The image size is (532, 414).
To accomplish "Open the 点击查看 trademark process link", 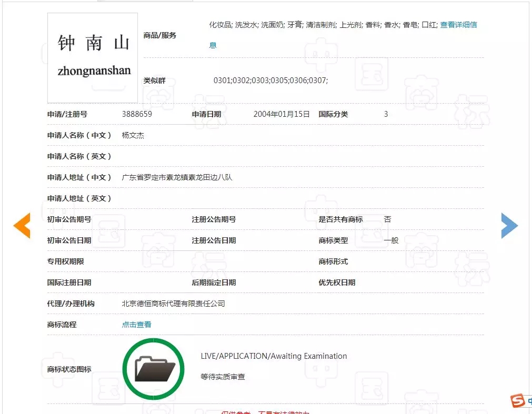I will pyautogui.click(x=136, y=325).
